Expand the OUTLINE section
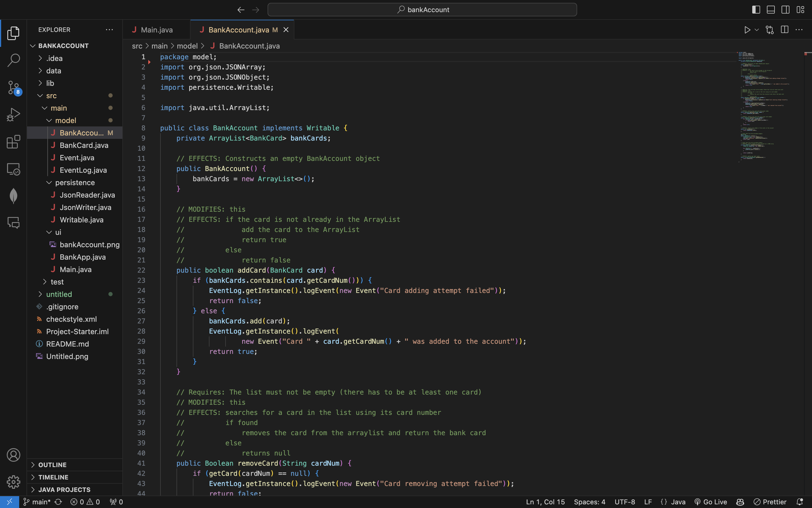The image size is (812, 508). pyautogui.click(x=74, y=465)
